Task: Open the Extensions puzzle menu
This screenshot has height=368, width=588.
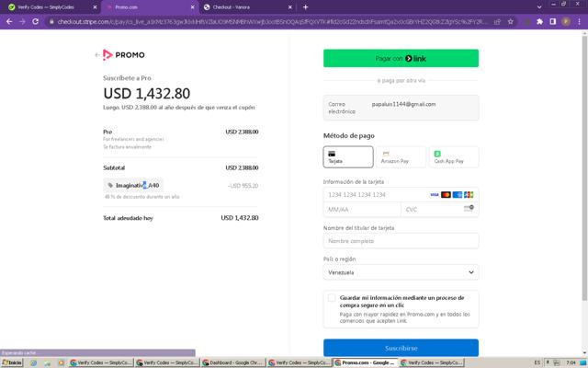Action: click(x=539, y=22)
